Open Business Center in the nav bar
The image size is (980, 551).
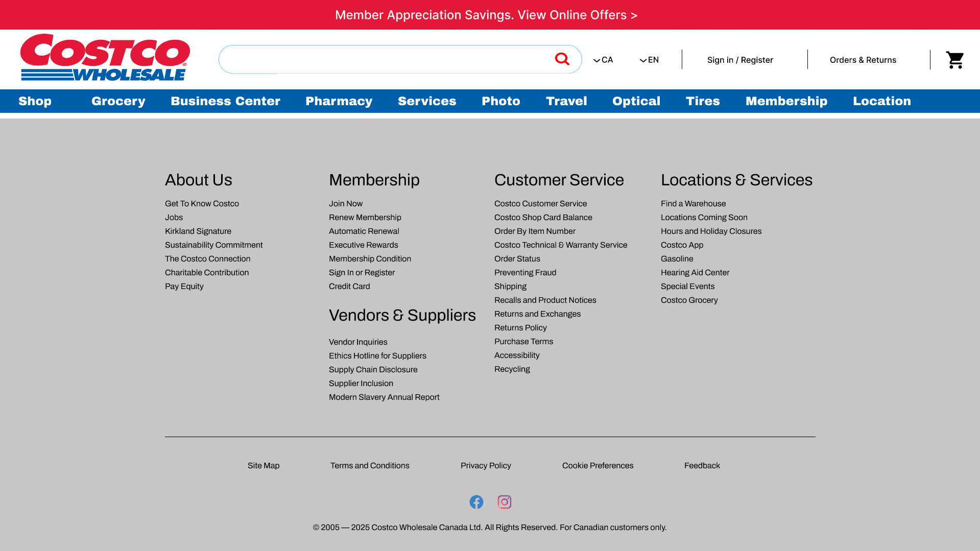225,101
